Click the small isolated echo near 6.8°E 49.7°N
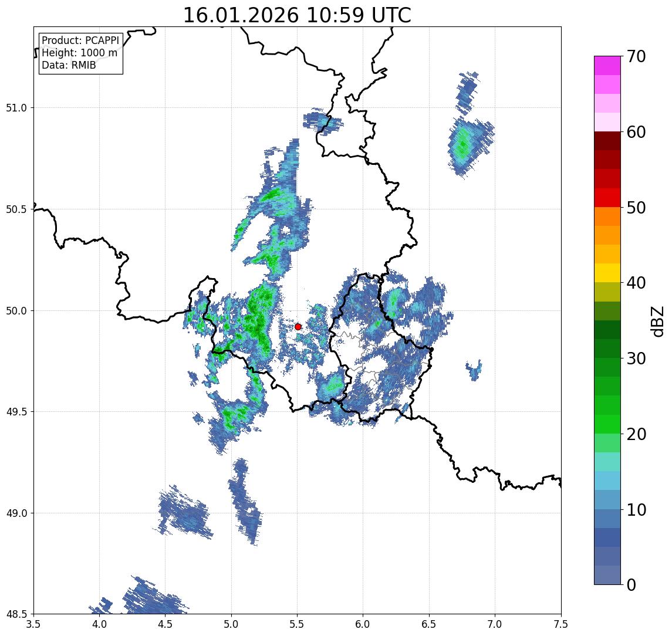The image size is (672, 636). pos(474,370)
